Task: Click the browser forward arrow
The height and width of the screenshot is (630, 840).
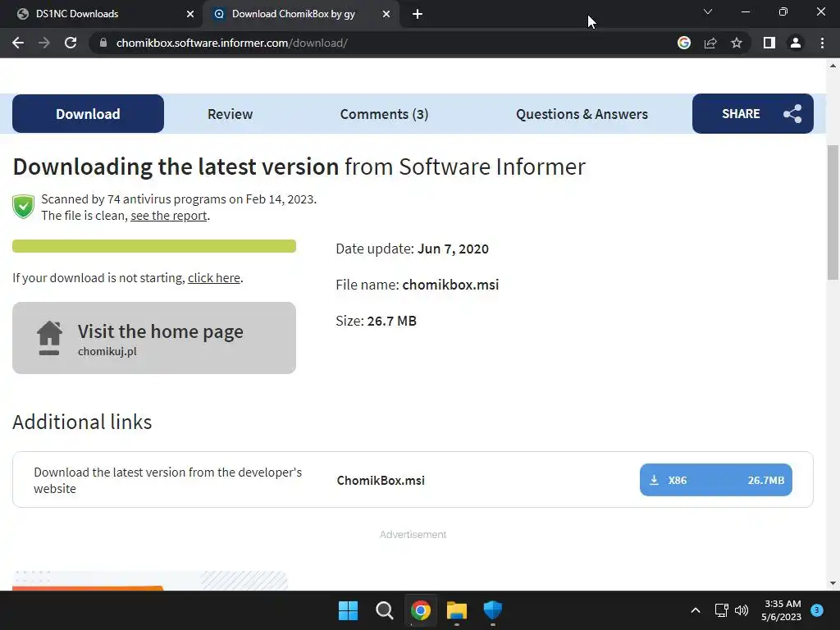Action: click(x=44, y=43)
